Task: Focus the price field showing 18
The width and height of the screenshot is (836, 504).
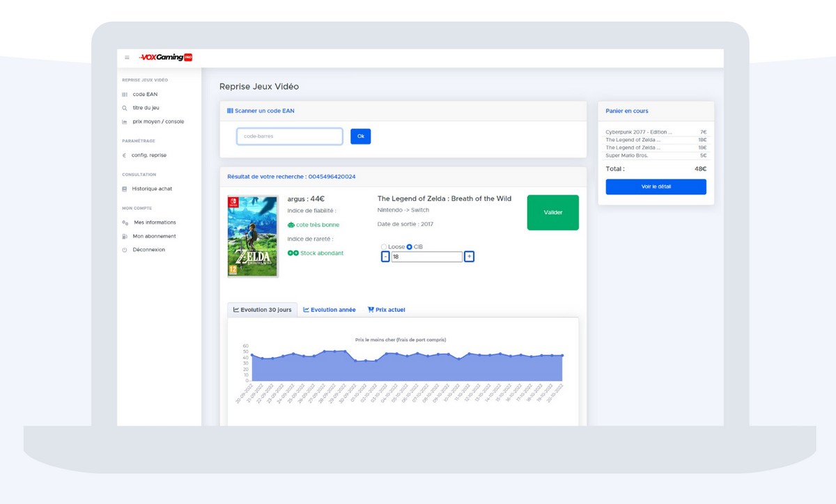Action: pyautogui.click(x=427, y=257)
